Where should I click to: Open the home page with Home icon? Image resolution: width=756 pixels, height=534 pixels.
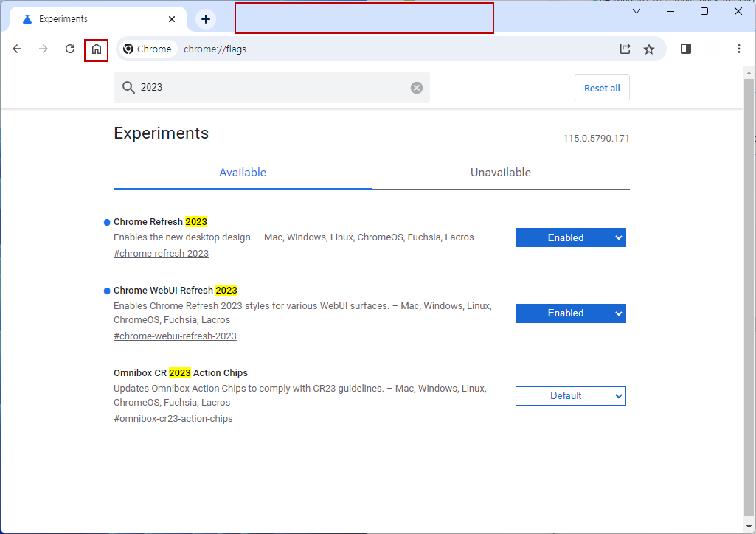tap(97, 49)
